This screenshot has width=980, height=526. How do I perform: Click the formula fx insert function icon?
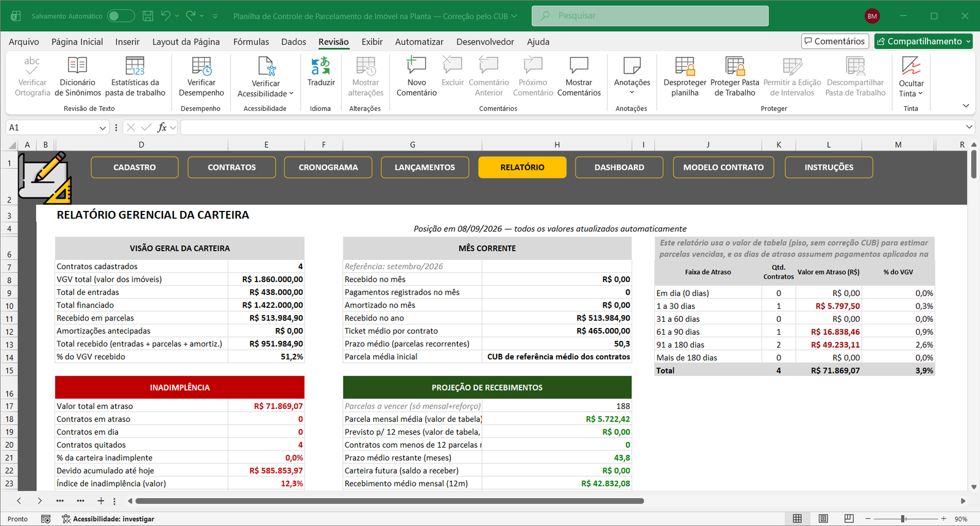tap(162, 128)
